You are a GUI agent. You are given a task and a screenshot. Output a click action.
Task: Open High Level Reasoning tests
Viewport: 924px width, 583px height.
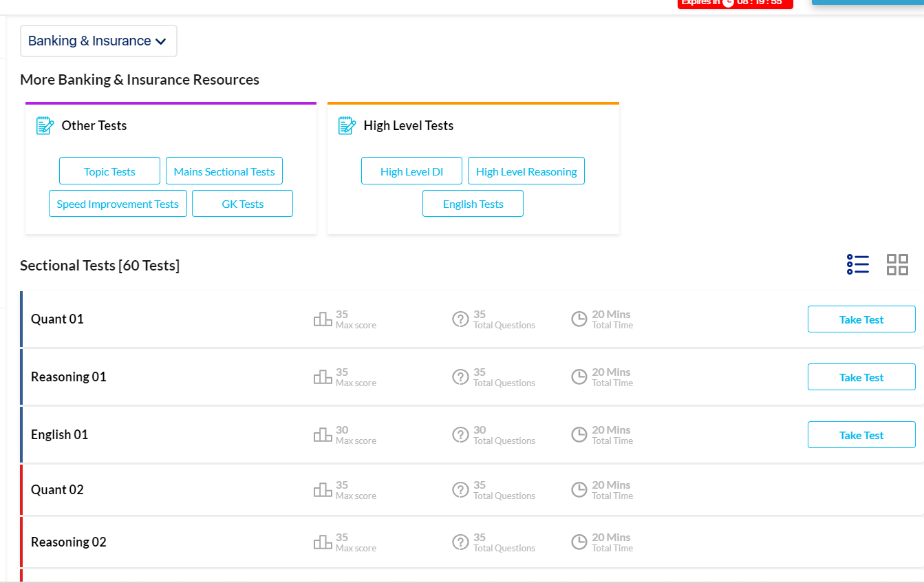pyautogui.click(x=526, y=171)
